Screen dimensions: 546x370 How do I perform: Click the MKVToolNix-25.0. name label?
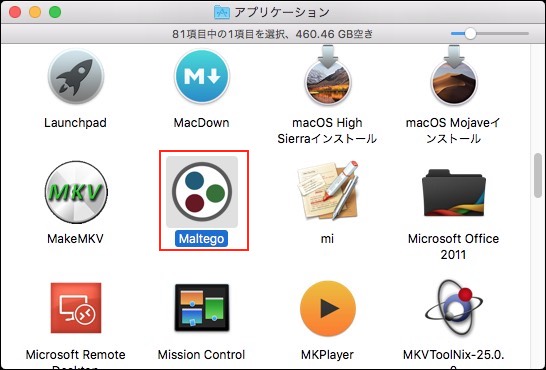[453, 355]
